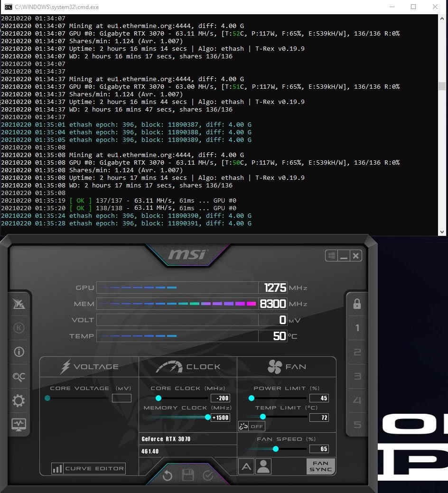Click cmd scrollbar down arrow
Screen dimensions: 448x493
442,232
